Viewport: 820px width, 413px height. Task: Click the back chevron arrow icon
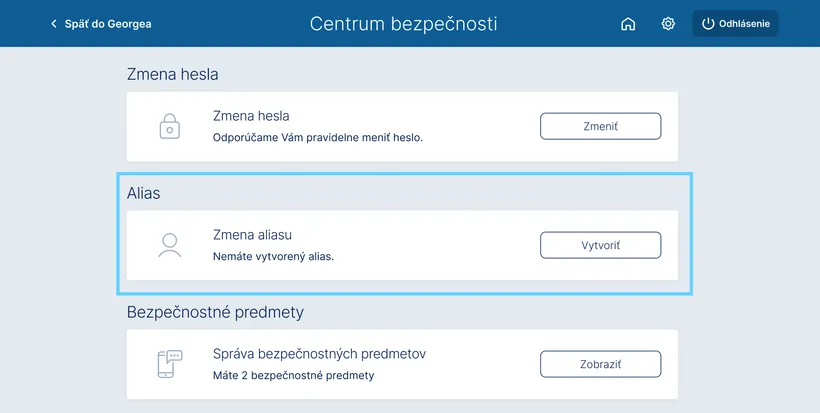click(x=54, y=23)
